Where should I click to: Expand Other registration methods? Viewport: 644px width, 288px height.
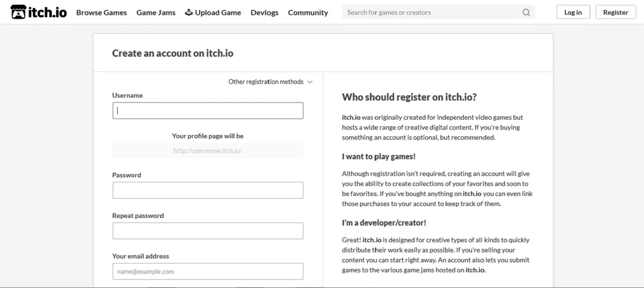(270, 82)
